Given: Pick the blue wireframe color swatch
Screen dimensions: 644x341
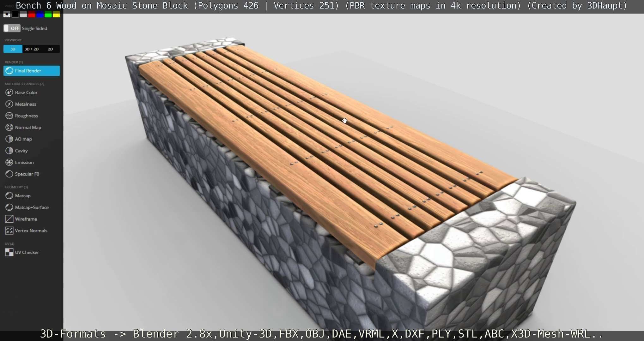Looking at the screenshot, I should (x=40, y=15).
